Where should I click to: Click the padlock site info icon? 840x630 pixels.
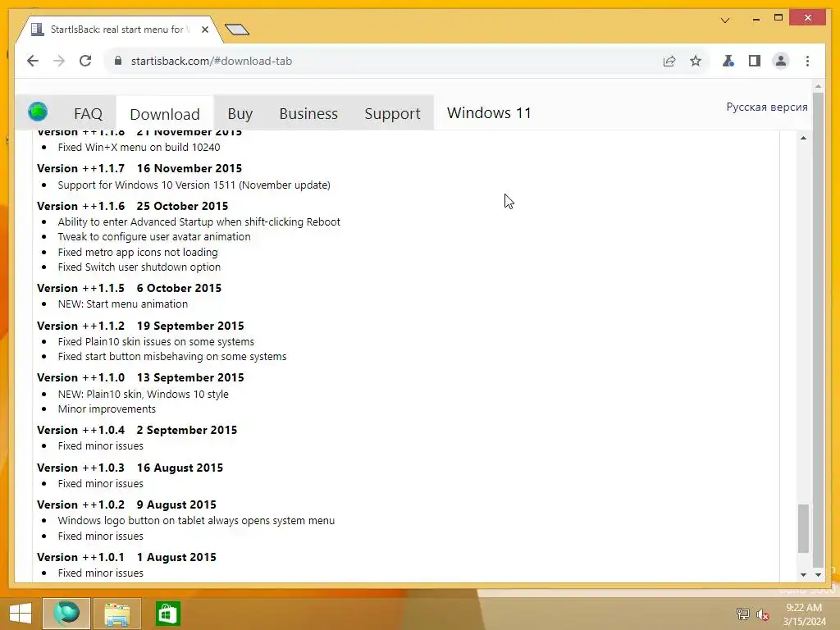118,61
